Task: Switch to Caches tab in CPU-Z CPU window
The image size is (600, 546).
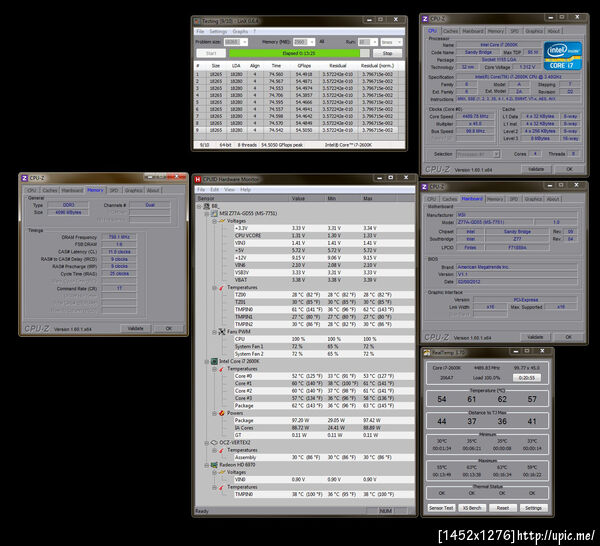Action: pyautogui.click(x=450, y=31)
